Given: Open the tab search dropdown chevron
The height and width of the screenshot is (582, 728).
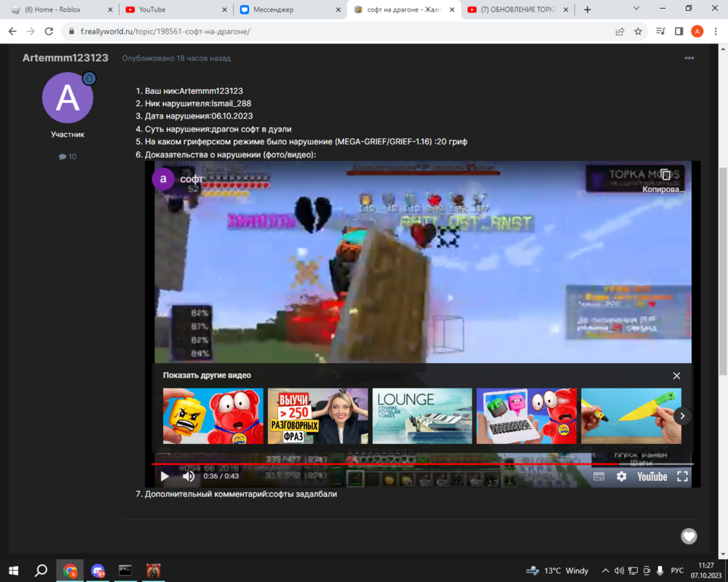Looking at the screenshot, I should pyautogui.click(x=636, y=8).
